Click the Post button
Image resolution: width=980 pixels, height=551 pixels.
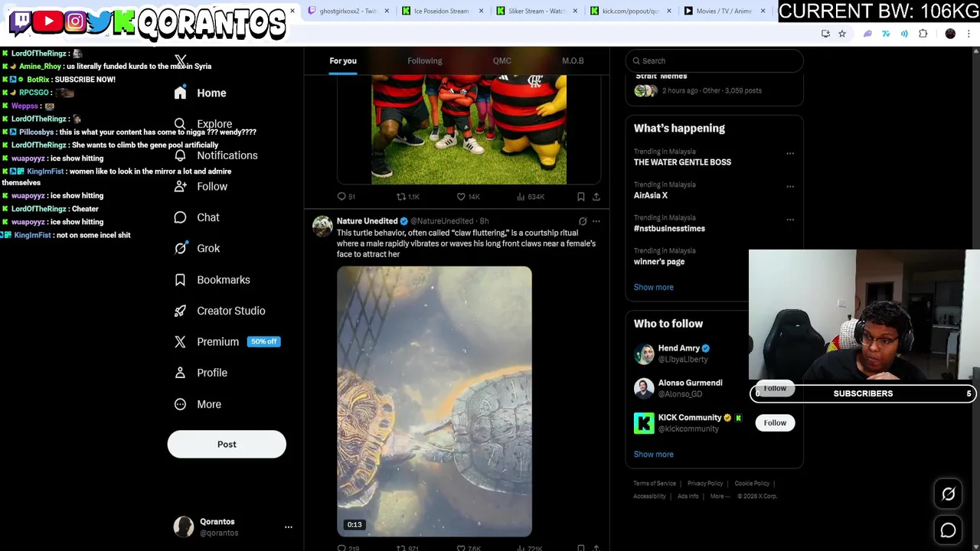pyautogui.click(x=227, y=444)
